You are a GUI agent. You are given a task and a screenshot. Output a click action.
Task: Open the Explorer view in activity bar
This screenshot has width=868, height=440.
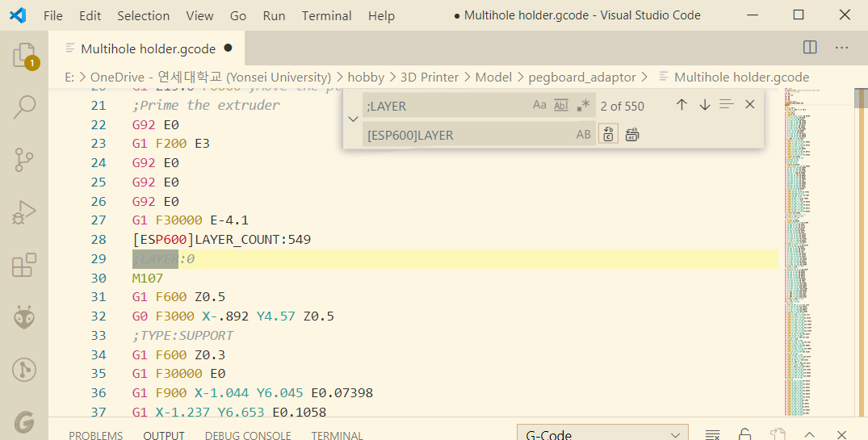tap(24, 56)
